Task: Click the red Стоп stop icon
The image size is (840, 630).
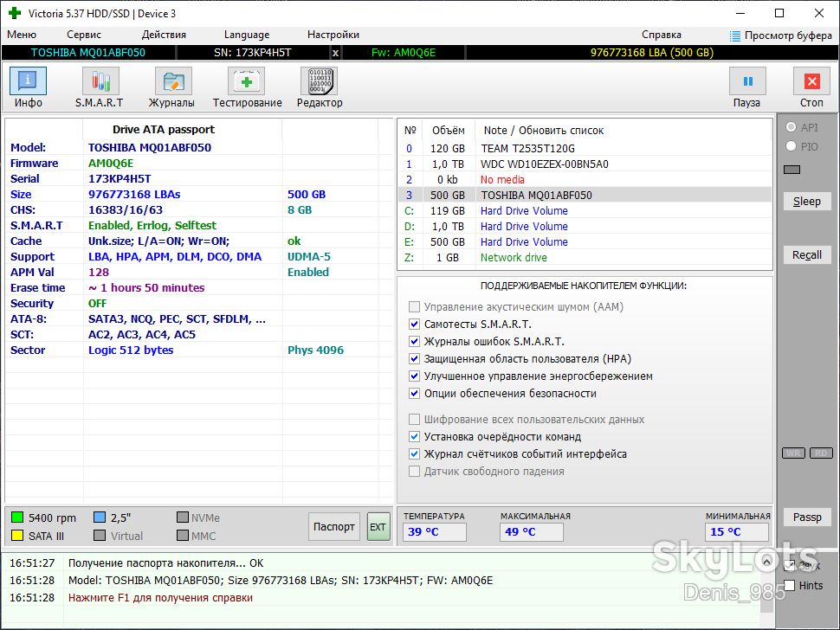Action: coord(811,81)
